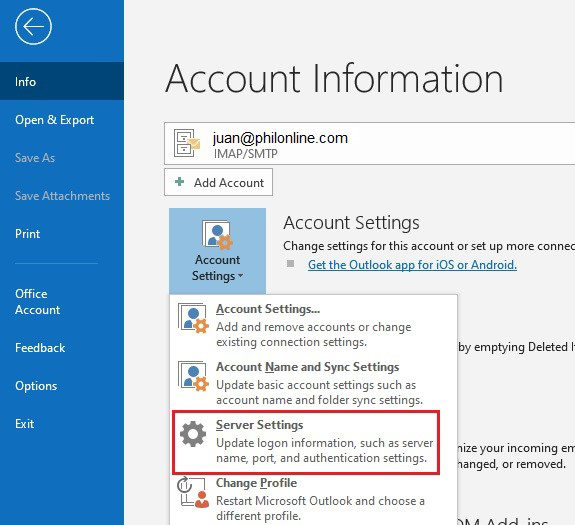Click the mailbox icon beside juan@philonline.com
The image size is (575, 525).
[187, 143]
